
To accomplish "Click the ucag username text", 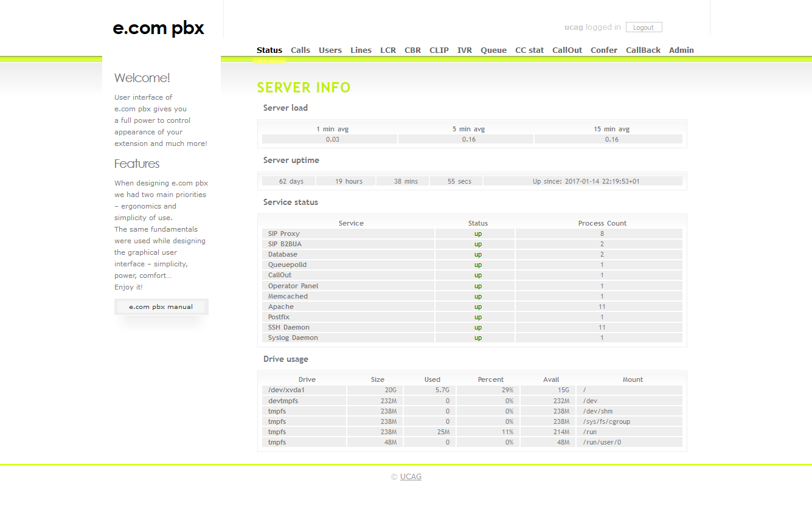I will pos(574,27).
